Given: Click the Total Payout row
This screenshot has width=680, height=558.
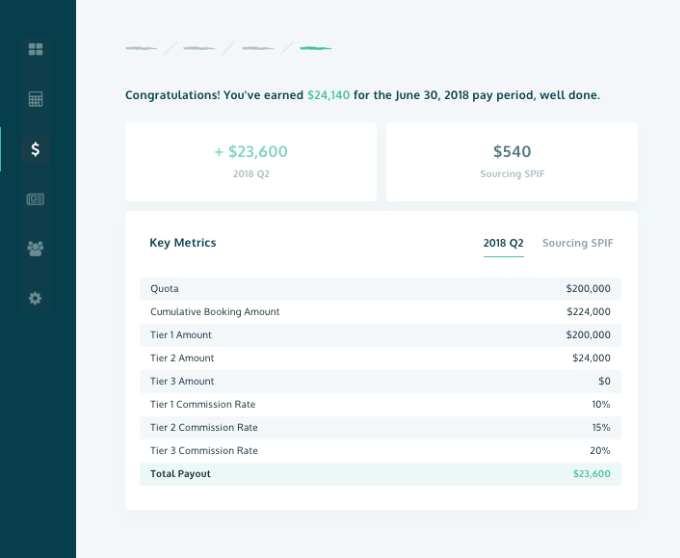Looking at the screenshot, I should click(380, 474).
